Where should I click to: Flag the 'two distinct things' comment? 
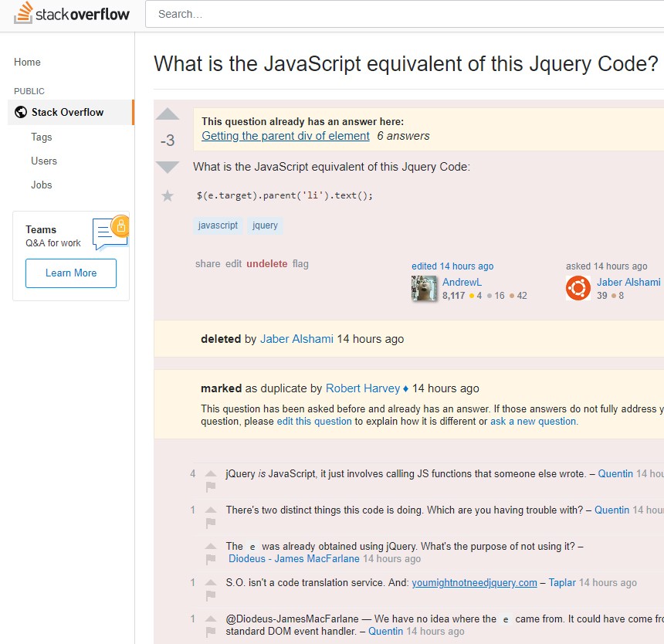tap(211, 524)
